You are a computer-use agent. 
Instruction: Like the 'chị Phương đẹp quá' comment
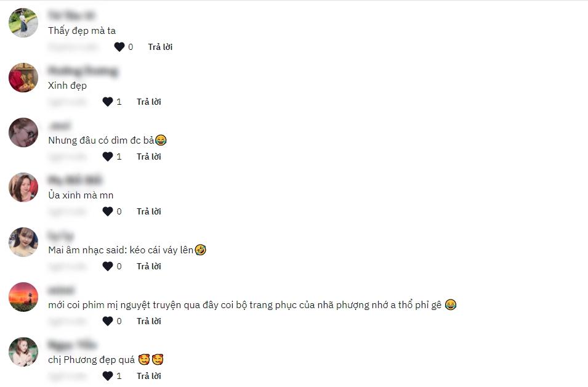(108, 376)
